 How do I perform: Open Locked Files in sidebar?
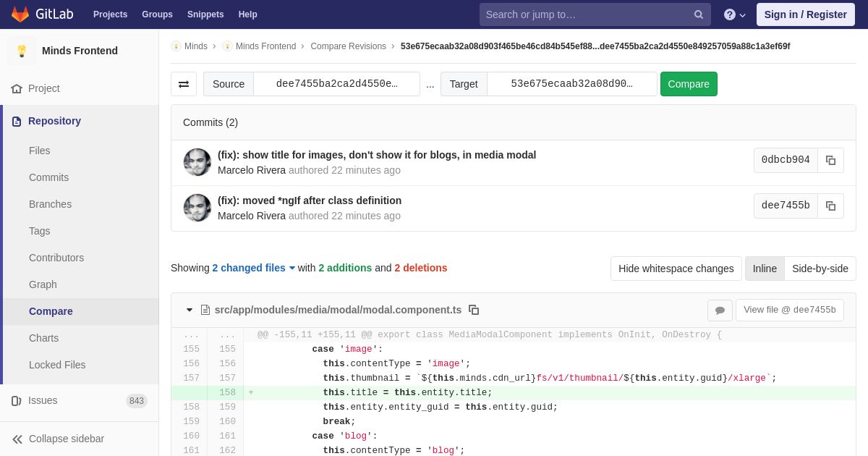[x=57, y=365]
